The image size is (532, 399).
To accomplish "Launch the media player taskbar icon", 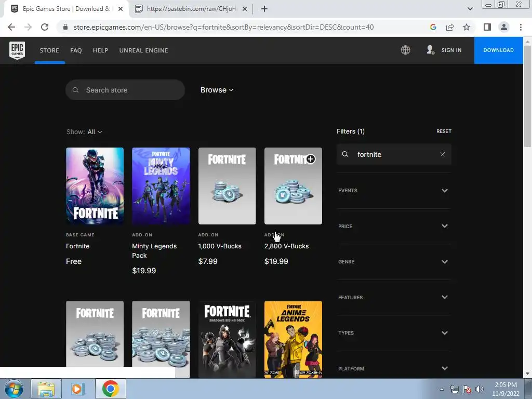I will point(78,389).
